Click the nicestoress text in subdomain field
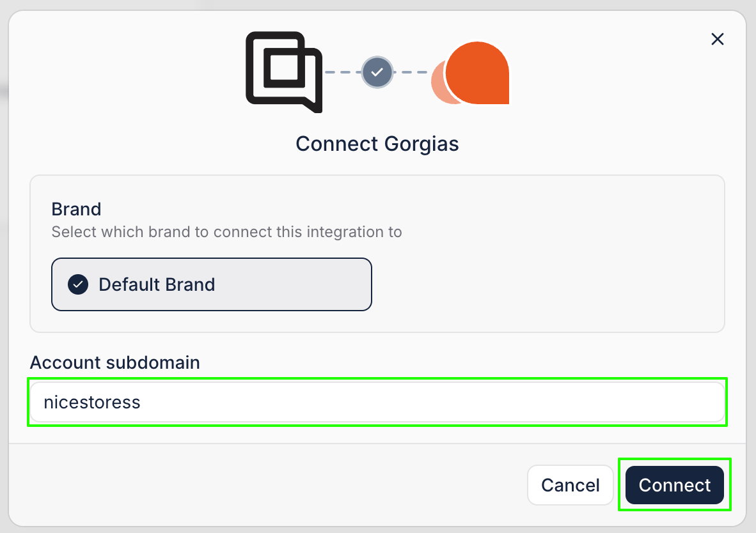The image size is (756, 533). [x=92, y=402]
